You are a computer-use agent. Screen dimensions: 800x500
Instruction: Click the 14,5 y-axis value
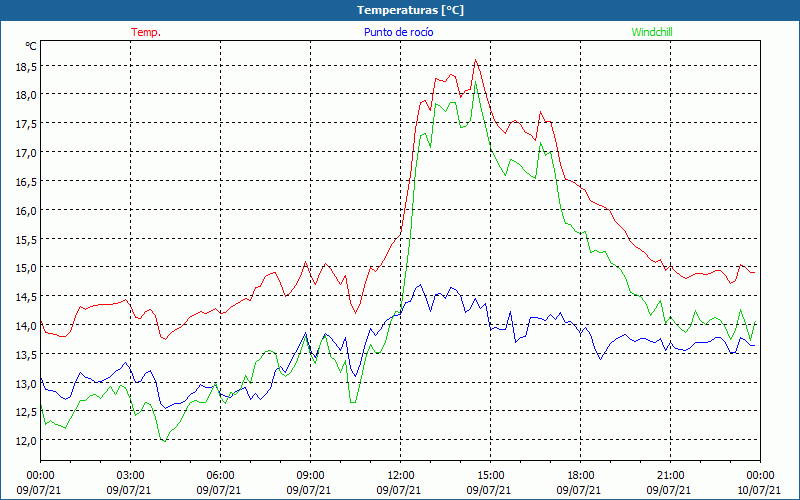pyautogui.click(x=26, y=296)
